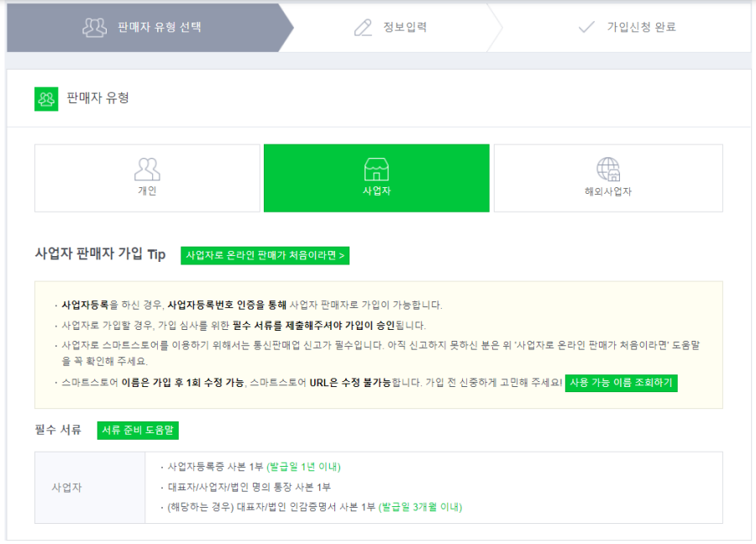Click the 판매자 유형 선택 step people icon

pyautogui.click(x=94, y=28)
